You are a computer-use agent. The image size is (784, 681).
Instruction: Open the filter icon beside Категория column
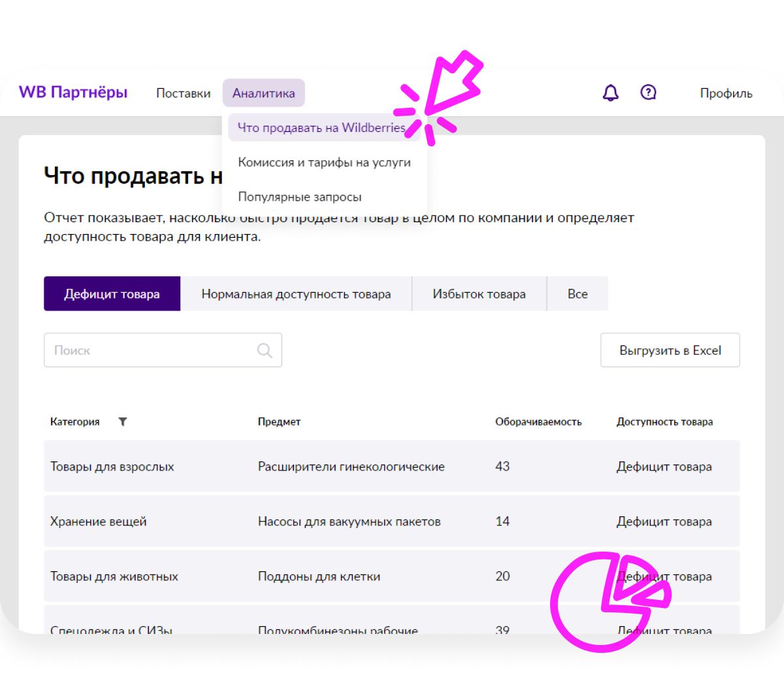pos(122,422)
